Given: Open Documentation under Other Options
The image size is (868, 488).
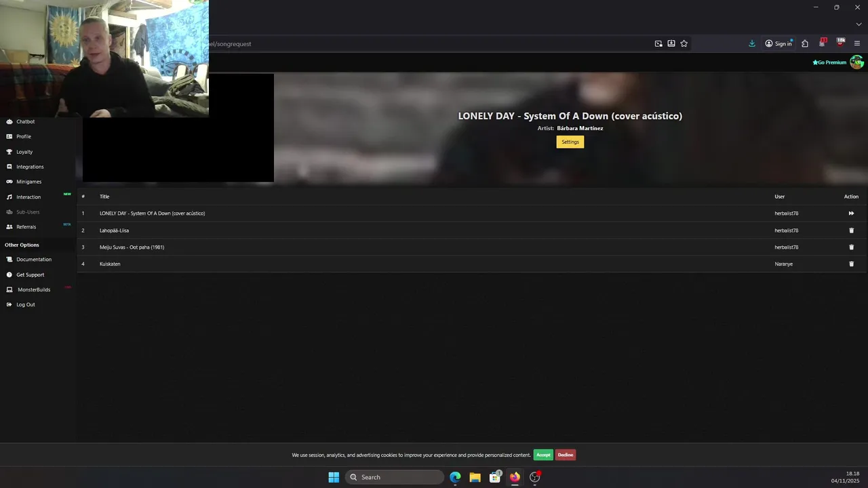Looking at the screenshot, I should pos(34,260).
